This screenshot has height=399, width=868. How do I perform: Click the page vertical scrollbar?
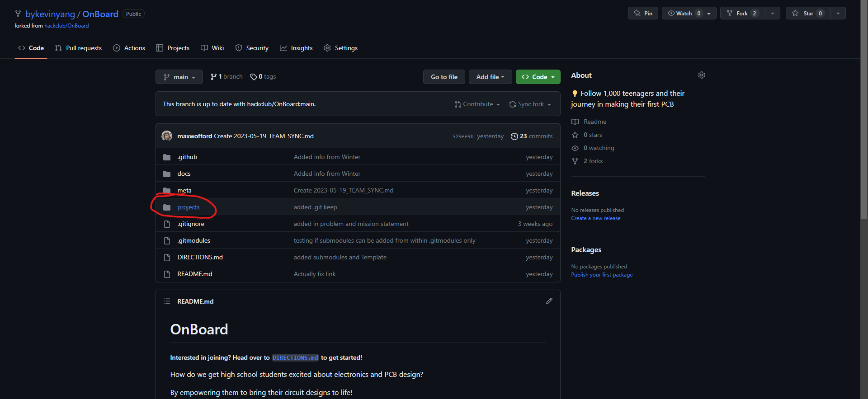click(864, 136)
